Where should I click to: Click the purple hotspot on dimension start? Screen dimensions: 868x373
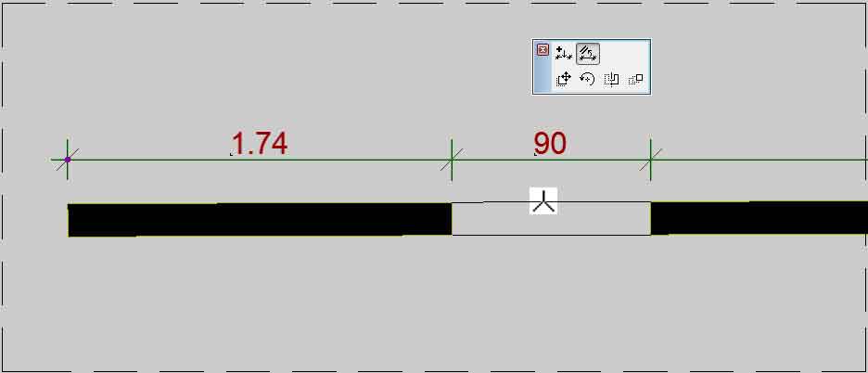[x=68, y=160]
